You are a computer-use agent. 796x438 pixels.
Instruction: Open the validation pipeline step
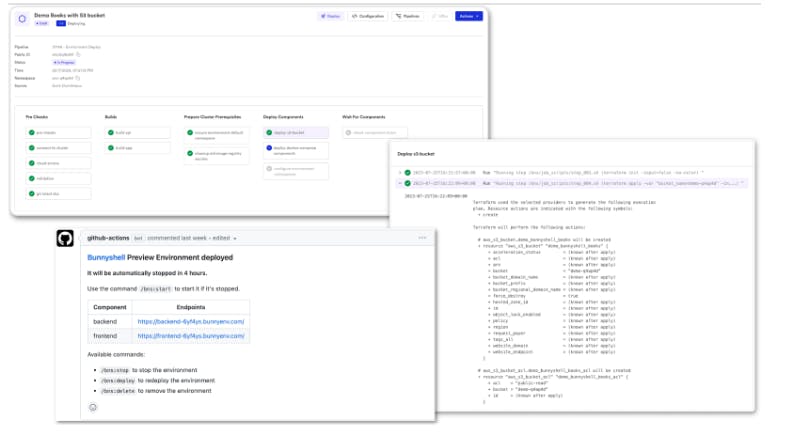[58, 178]
